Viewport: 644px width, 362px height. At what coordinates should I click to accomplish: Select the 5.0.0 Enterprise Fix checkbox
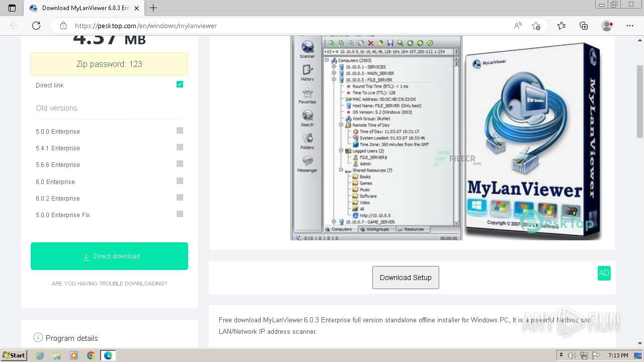coord(180,214)
